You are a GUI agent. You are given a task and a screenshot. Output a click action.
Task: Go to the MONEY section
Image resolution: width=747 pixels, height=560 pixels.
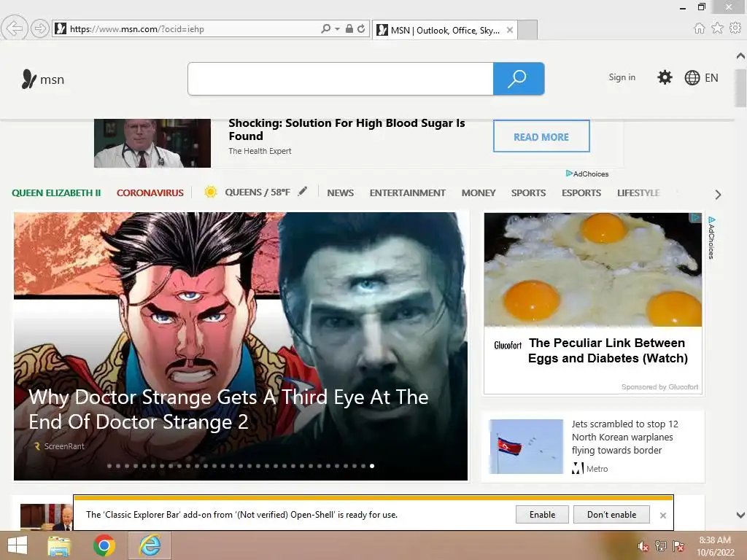pyautogui.click(x=479, y=192)
